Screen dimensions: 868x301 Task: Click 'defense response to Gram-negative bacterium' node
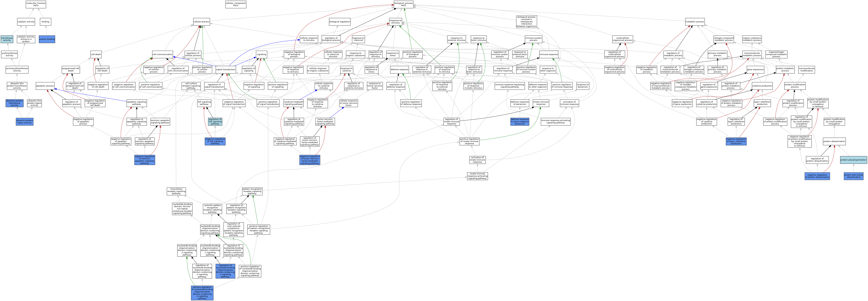520,122
